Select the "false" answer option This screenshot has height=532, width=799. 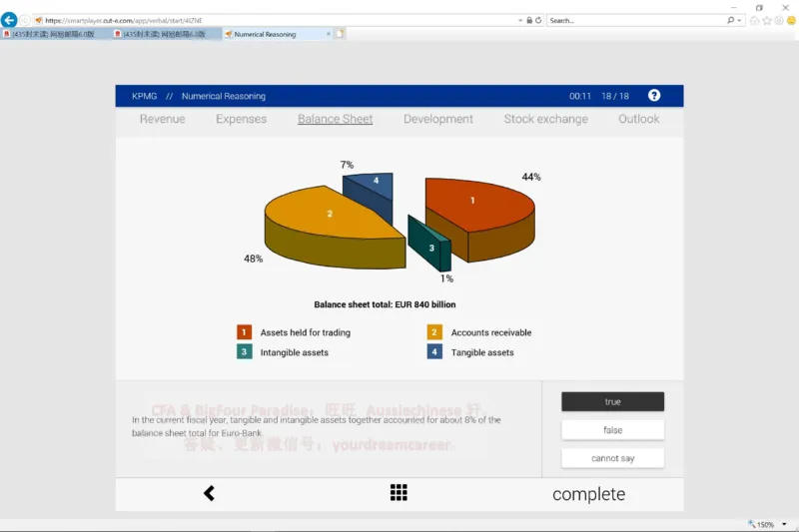[x=612, y=430]
